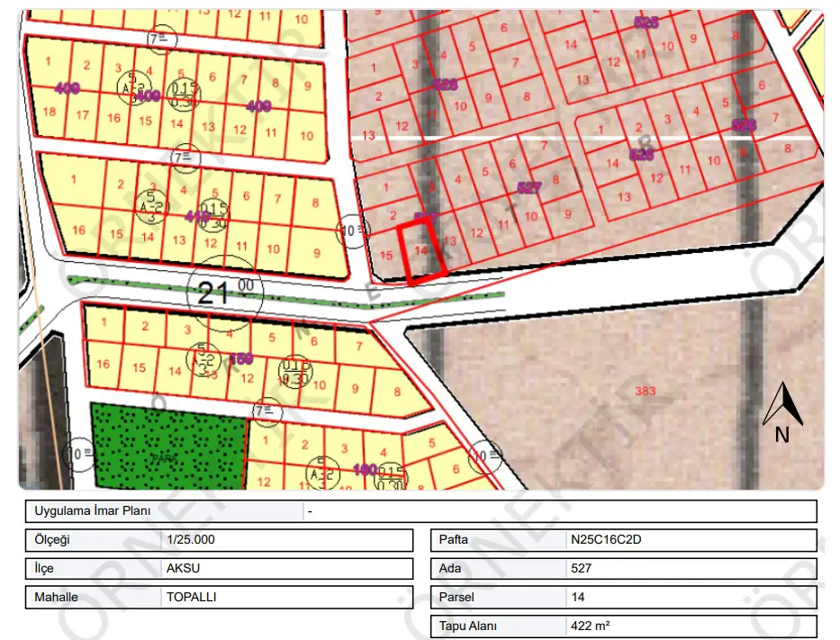
Task: Click the Mahalle field label
Action: 56,597
